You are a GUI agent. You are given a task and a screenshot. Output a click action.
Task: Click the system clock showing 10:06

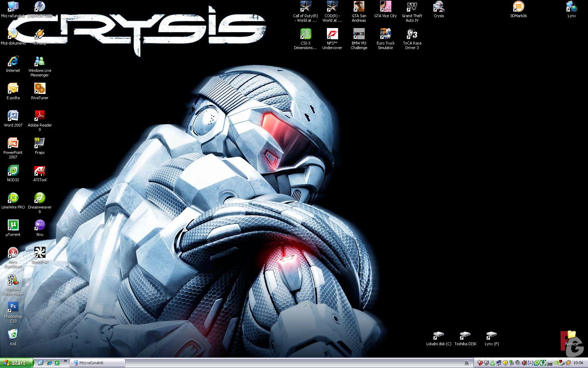click(578, 363)
